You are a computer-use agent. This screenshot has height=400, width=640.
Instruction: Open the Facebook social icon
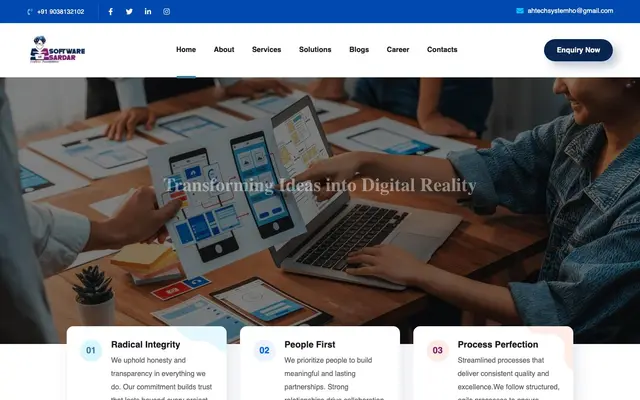click(x=111, y=11)
